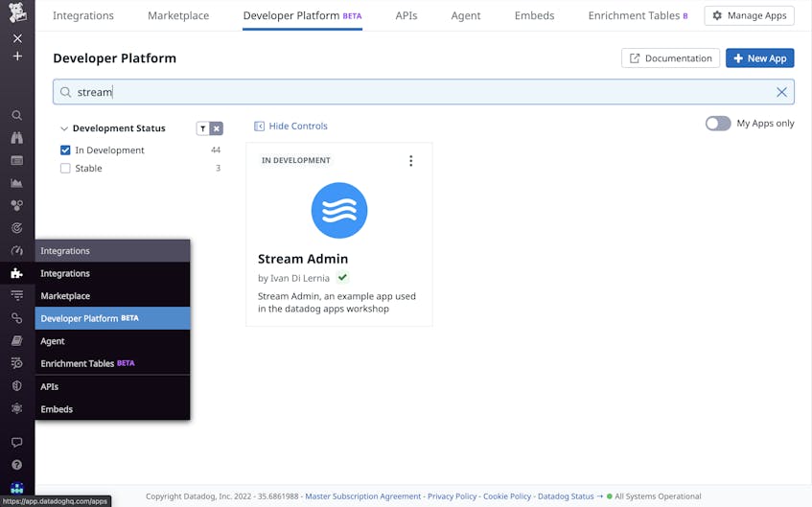Open the Help question mark icon

[x=17, y=465]
